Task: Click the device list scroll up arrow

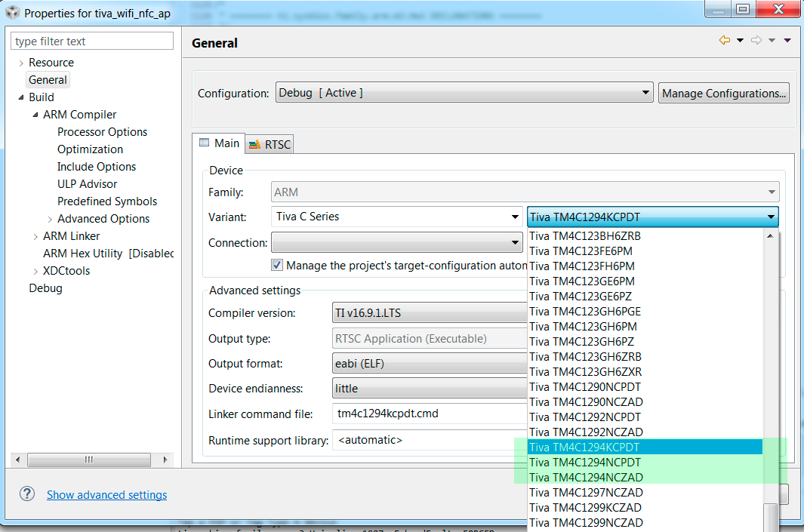Action: (770, 235)
